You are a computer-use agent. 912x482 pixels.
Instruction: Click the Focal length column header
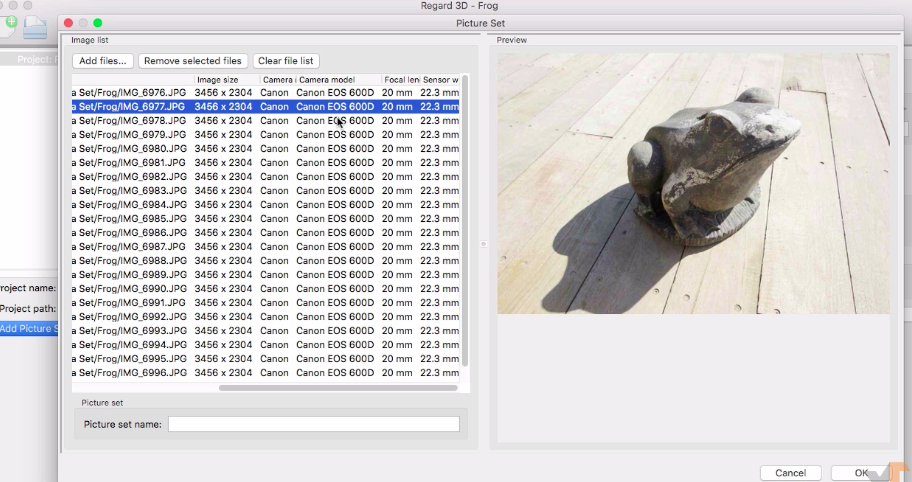(x=399, y=79)
